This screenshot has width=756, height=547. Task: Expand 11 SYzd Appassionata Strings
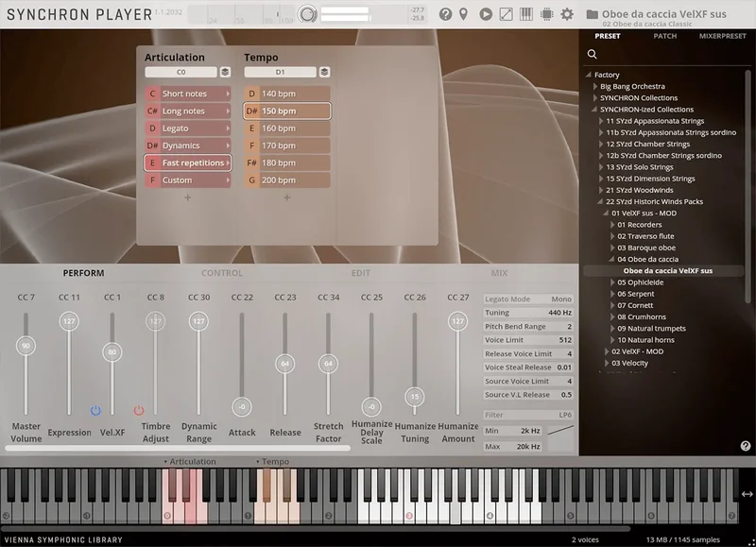pyautogui.click(x=601, y=121)
